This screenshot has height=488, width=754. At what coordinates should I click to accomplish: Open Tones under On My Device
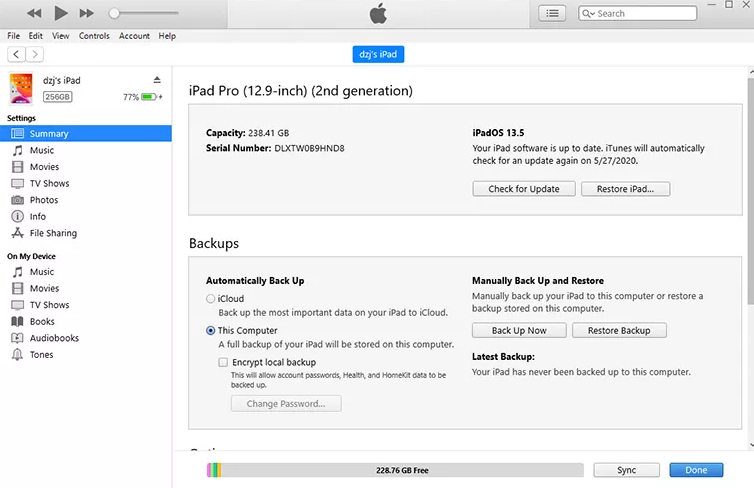tap(41, 355)
